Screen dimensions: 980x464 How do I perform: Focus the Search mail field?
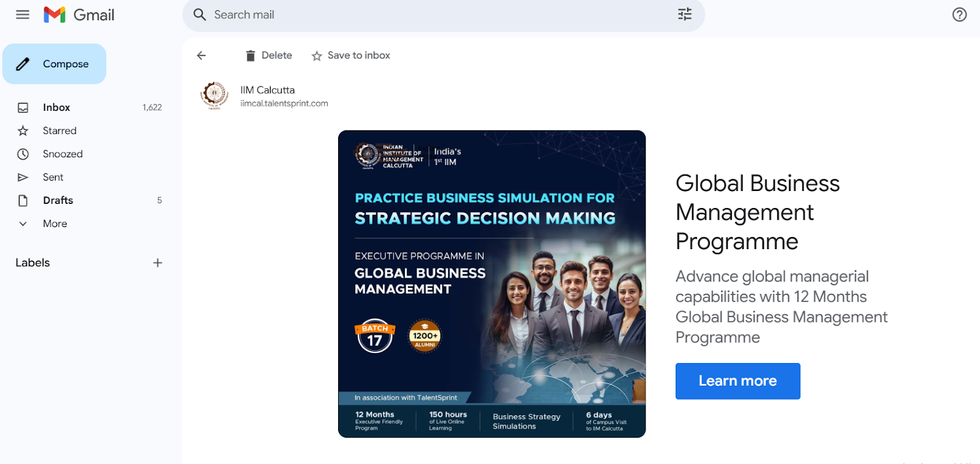point(443,15)
